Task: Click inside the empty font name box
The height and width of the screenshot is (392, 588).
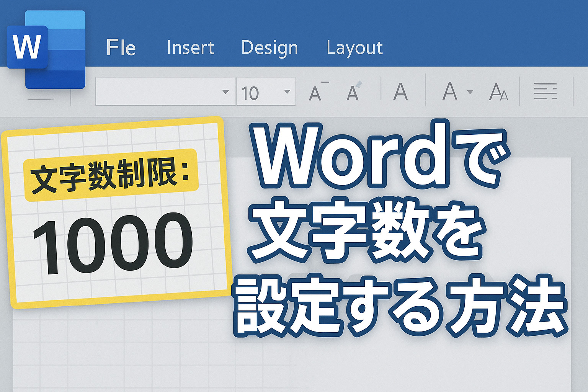Action: 157,91
